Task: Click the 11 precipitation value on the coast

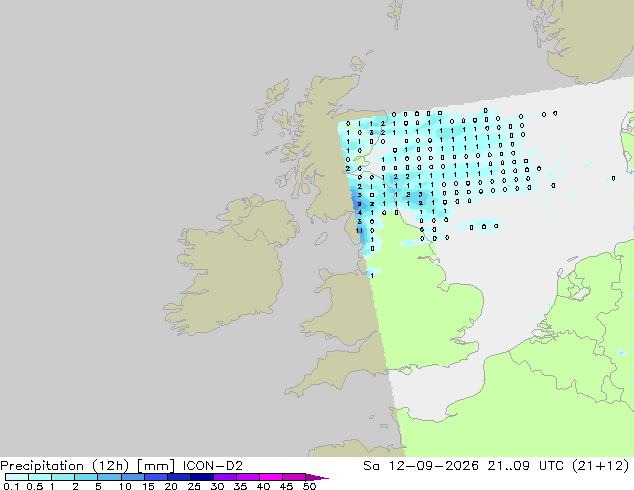Action: click(x=359, y=230)
